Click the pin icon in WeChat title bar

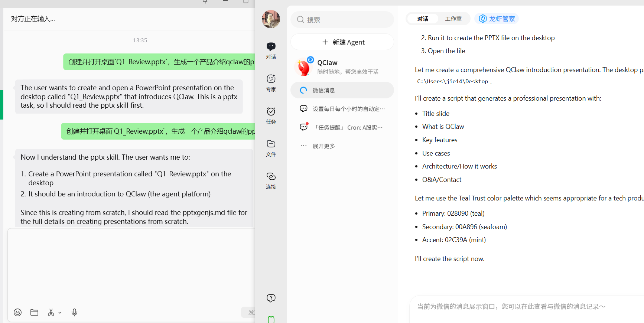tap(205, 1)
